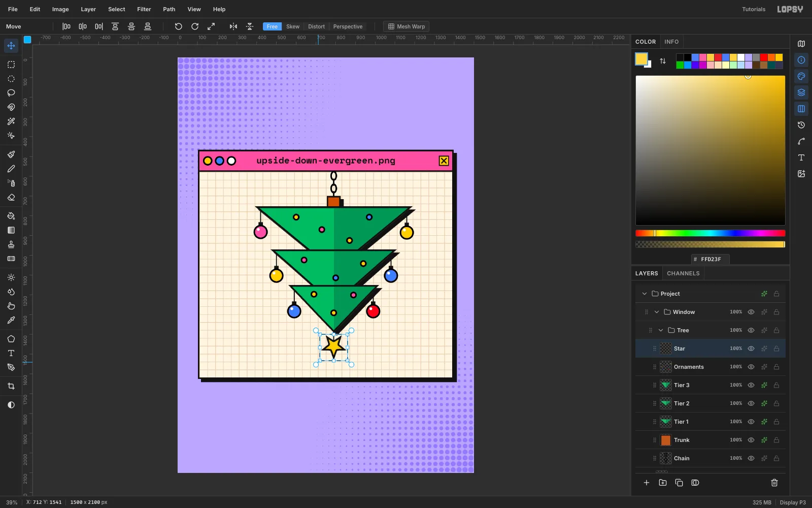Select the Type tool in left toolbar

click(11, 353)
